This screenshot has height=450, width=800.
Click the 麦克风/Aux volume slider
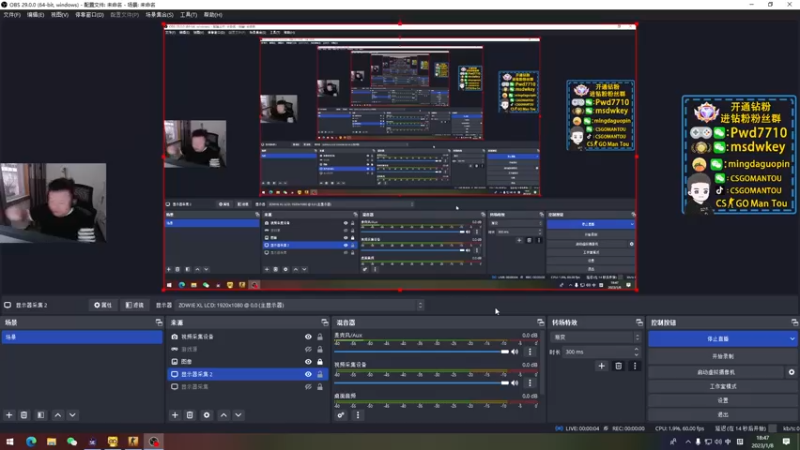(x=421, y=352)
